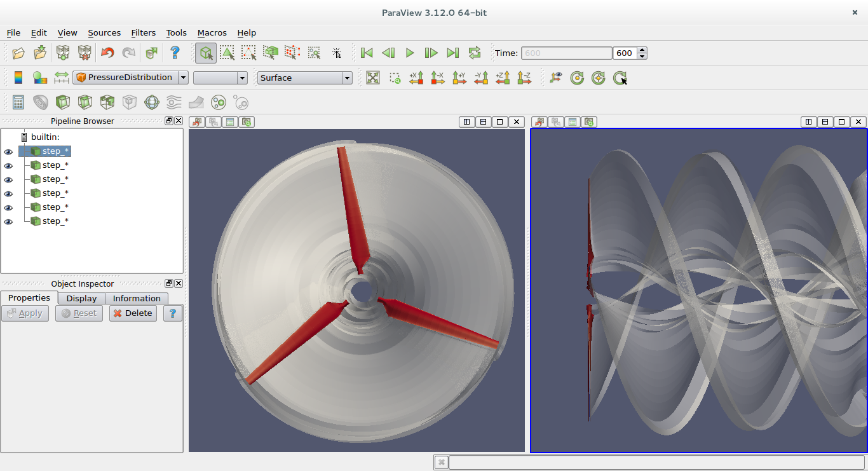Undo the last action

(x=106, y=53)
